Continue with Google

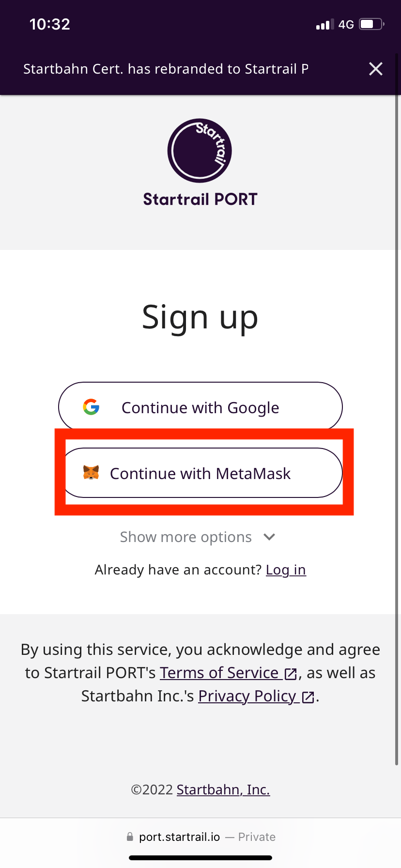pos(200,407)
